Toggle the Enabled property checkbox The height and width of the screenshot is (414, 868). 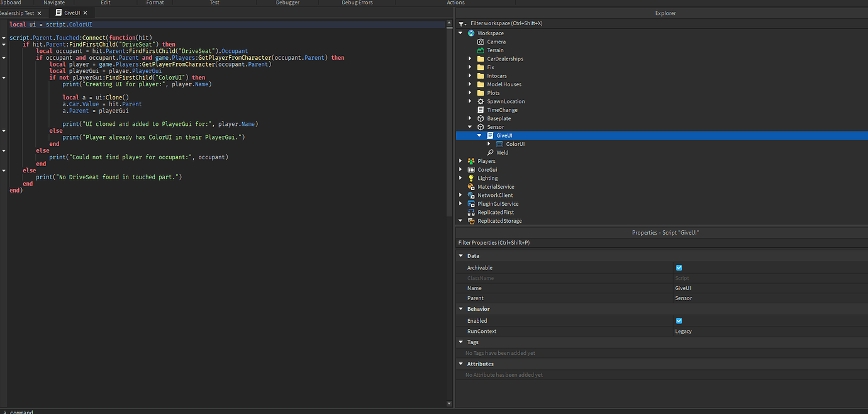679,320
